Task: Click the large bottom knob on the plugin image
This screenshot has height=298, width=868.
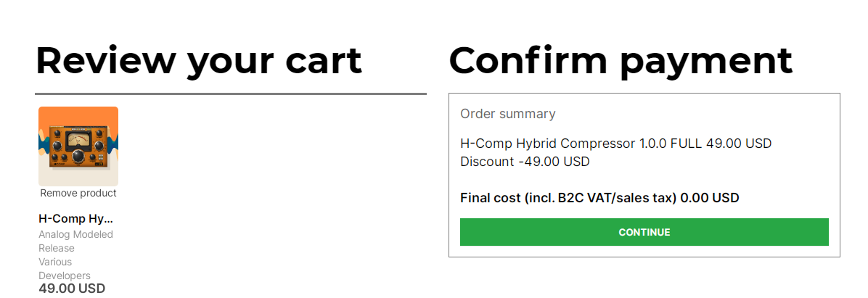Action: (x=78, y=155)
